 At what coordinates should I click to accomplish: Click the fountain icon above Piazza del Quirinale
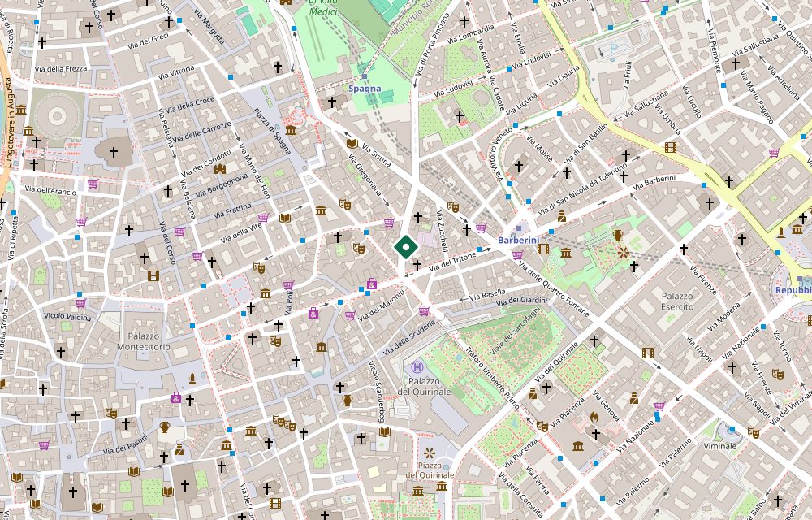point(430,453)
